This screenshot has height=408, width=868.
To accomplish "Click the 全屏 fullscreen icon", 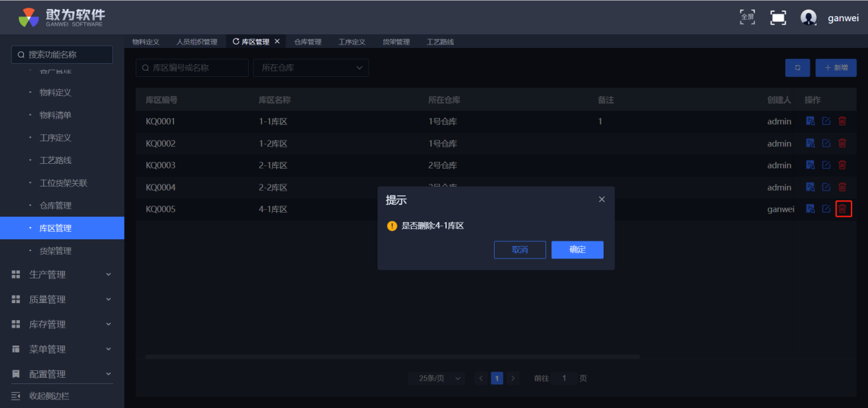I will 747,17.
